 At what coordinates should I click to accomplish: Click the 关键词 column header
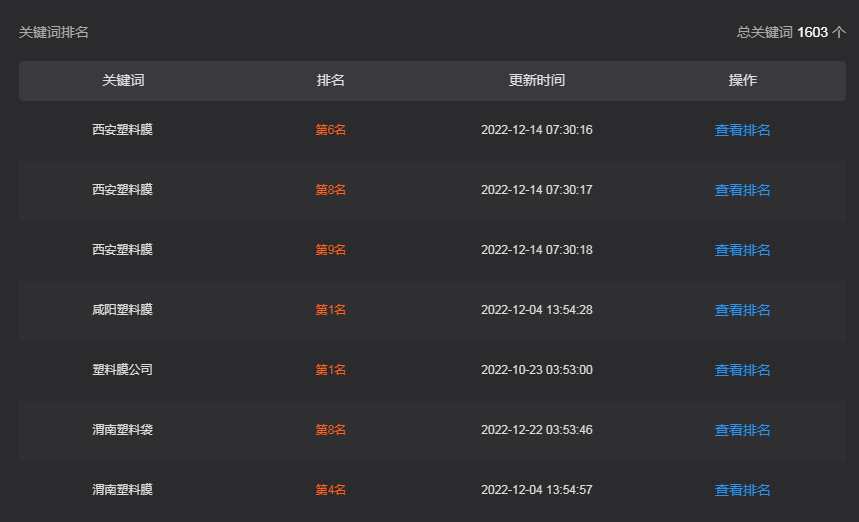point(122,80)
